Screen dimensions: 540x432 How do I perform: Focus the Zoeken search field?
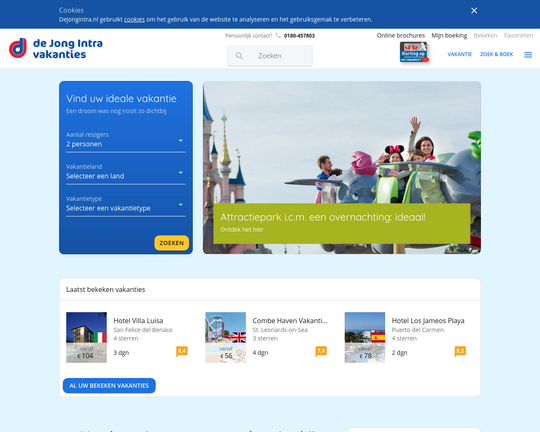[270, 56]
